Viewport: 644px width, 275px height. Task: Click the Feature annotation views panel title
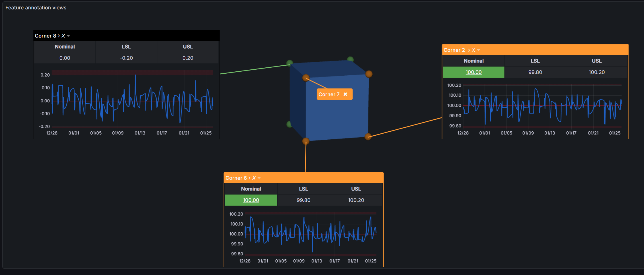pos(36,8)
